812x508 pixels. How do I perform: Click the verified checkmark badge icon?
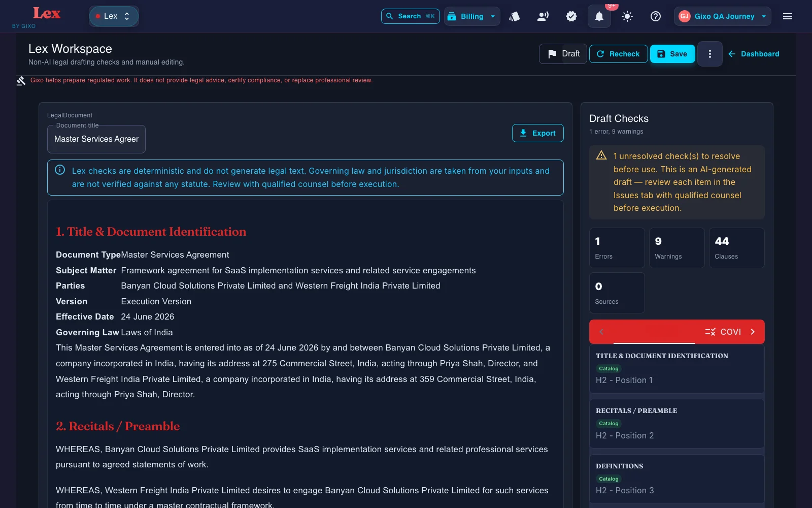(x=571, y=16)
